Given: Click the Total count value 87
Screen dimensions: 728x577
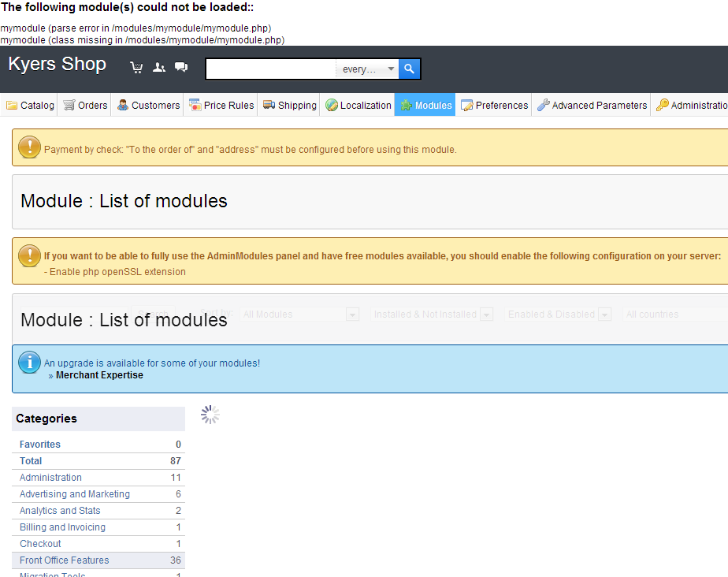Looking at the screenshot, I should (176, 461).
